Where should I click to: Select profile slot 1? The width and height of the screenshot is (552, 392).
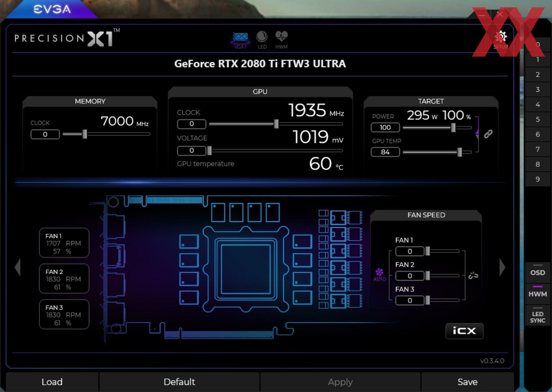coord(538,60)
